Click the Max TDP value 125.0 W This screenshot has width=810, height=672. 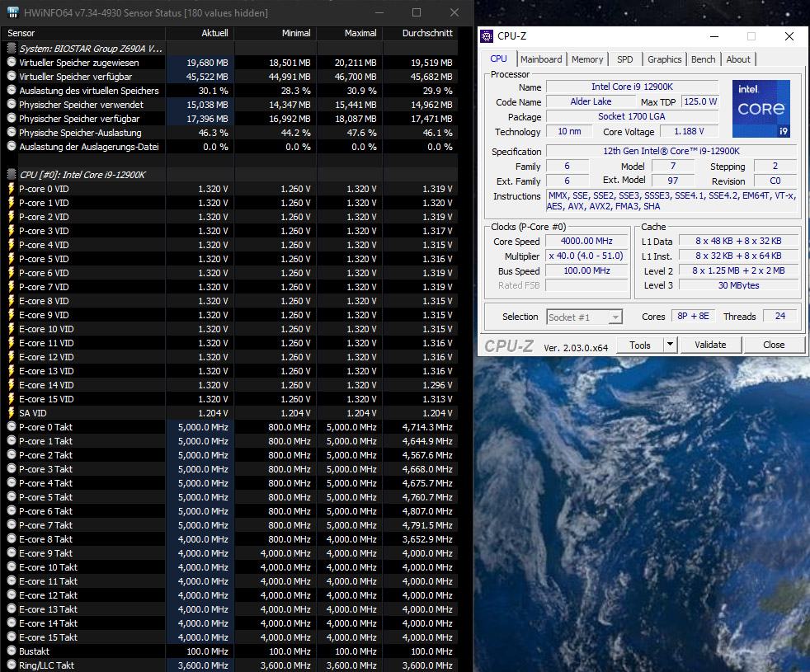coord(700,101)
